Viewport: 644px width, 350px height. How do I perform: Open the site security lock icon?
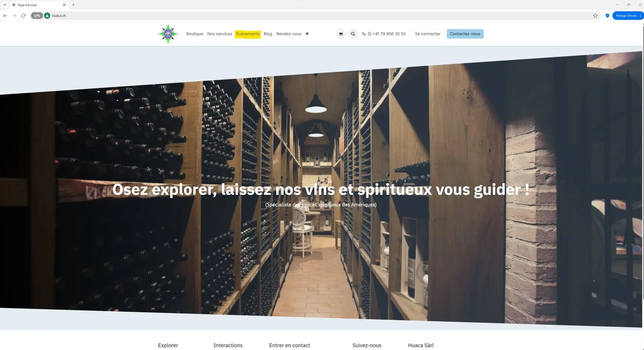coord(47,15)
